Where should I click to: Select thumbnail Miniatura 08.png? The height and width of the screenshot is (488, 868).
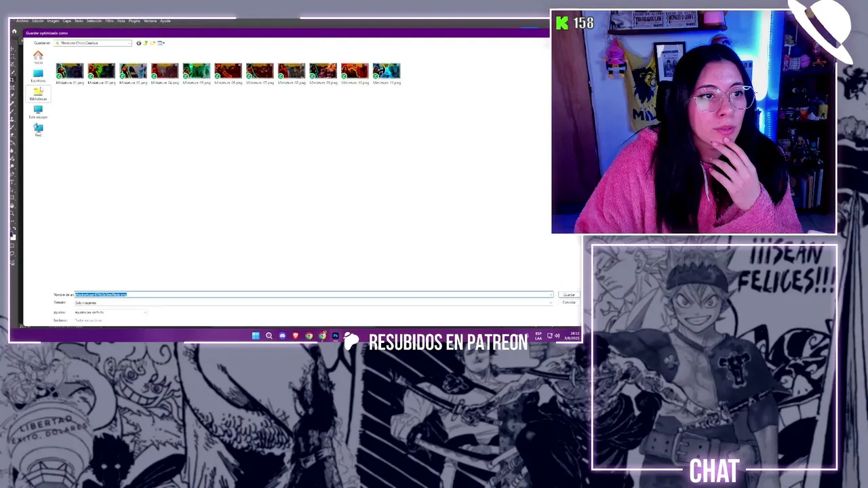click(292, 73)
